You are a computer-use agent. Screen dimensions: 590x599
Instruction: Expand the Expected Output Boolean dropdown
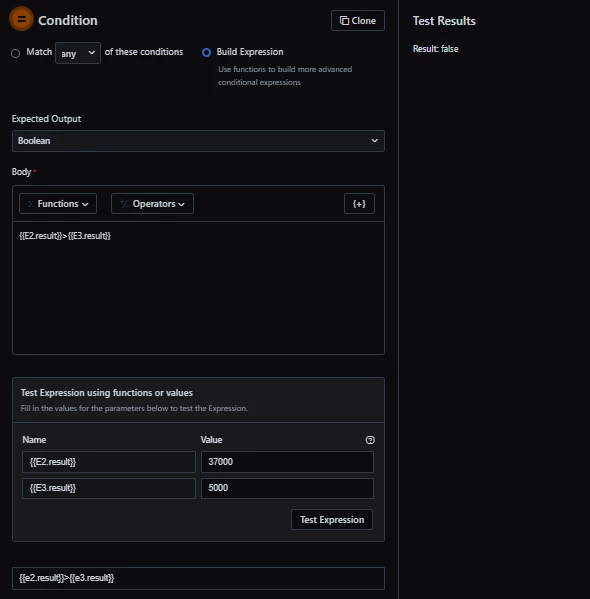pyautogui.click(x=198, y=141)
